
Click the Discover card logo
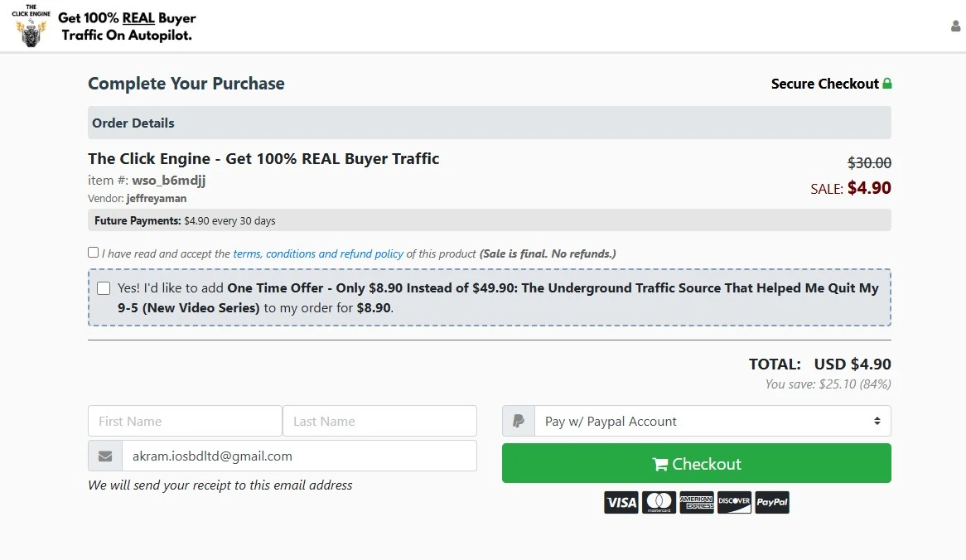coord(734,502)
